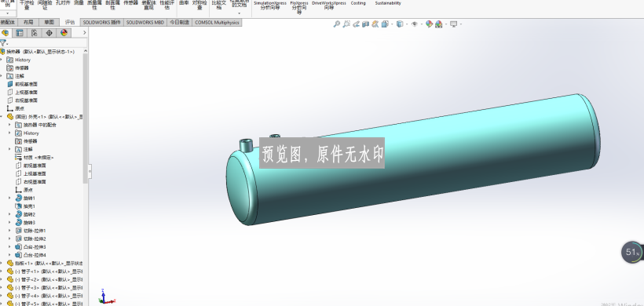Click the 测量 measure button

pyautogui.click(x=79, y=3)
